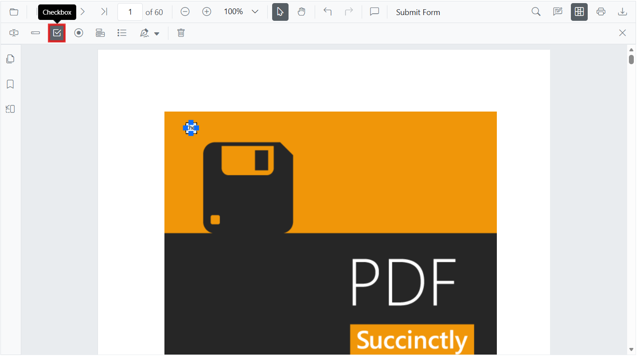Screen dimensions: 644x359
Task: Enable the pan hand tool
Action: [301, 12]
